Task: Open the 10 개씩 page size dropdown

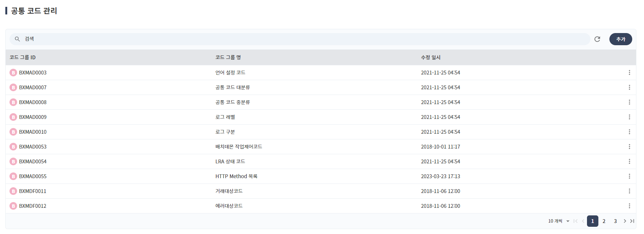Action: click(x=559, y=221)
